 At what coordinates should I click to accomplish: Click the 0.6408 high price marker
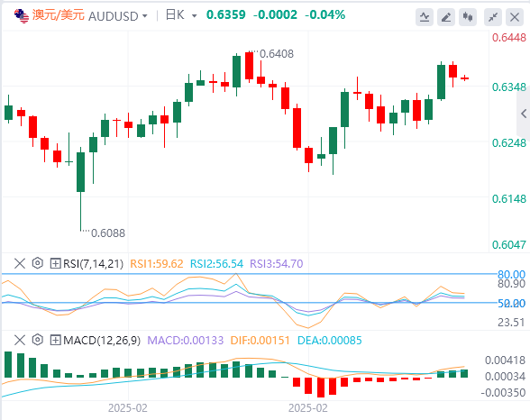click(x=277, y=54)
